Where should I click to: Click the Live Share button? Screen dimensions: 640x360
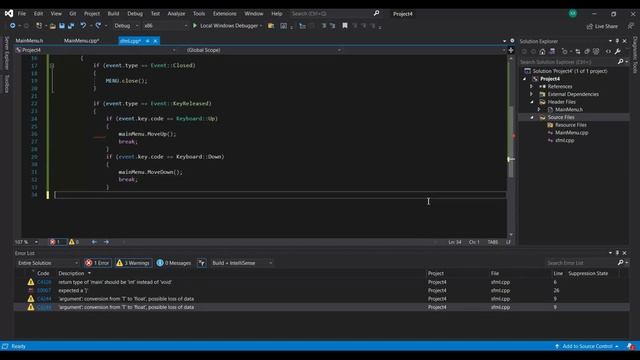click(x=602, y=26)
